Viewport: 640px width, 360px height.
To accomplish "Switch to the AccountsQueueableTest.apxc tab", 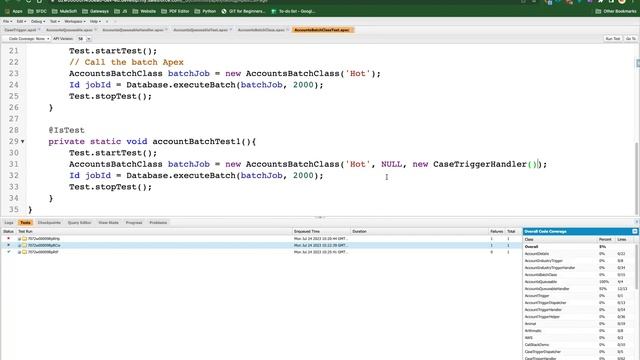I will click(202, 30).
